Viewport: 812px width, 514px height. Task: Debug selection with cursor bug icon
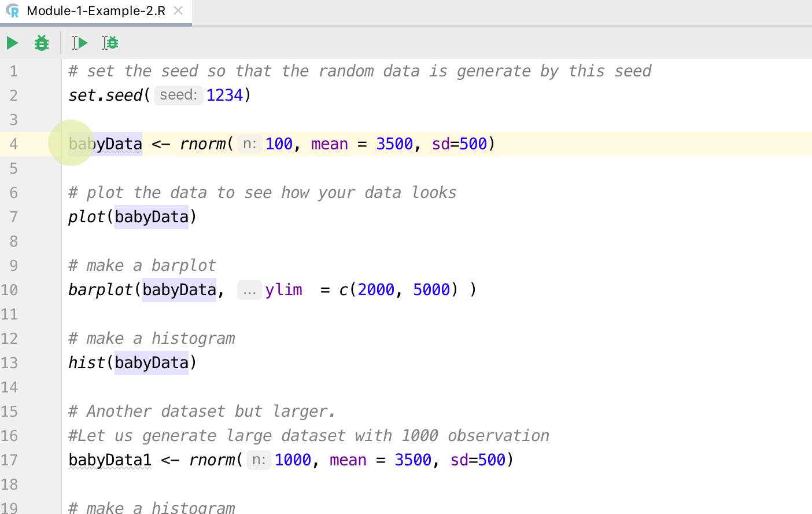tap(110, 43)
